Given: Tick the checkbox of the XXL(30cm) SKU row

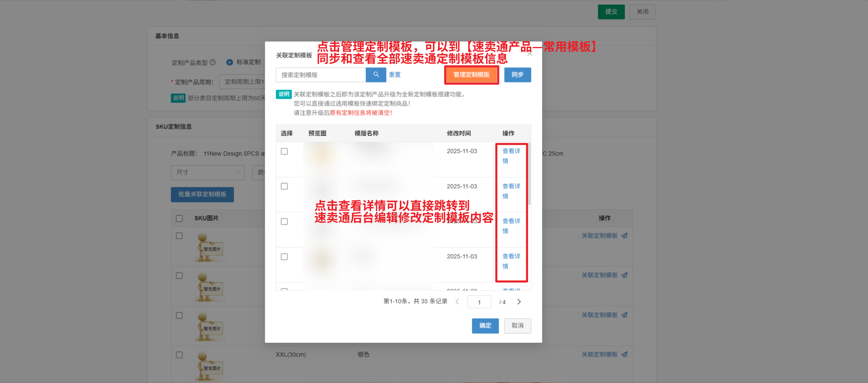Looking at the screenshot, I should [x=179, y=355].
